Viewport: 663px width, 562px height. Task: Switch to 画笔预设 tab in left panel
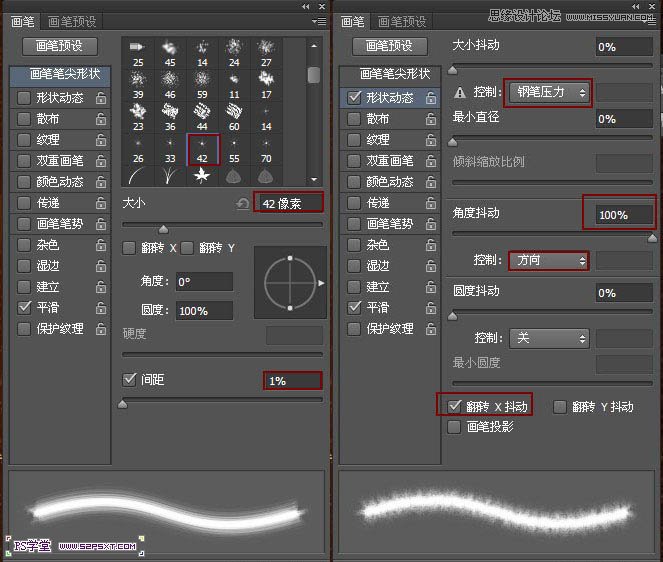[72, 22]
